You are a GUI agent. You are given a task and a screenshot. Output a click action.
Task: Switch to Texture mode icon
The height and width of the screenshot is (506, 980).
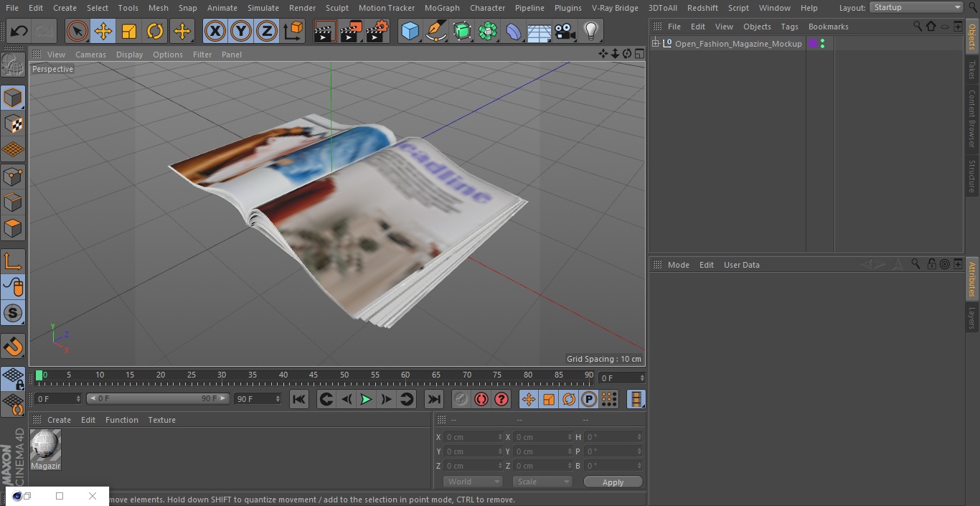pos(13,124)
